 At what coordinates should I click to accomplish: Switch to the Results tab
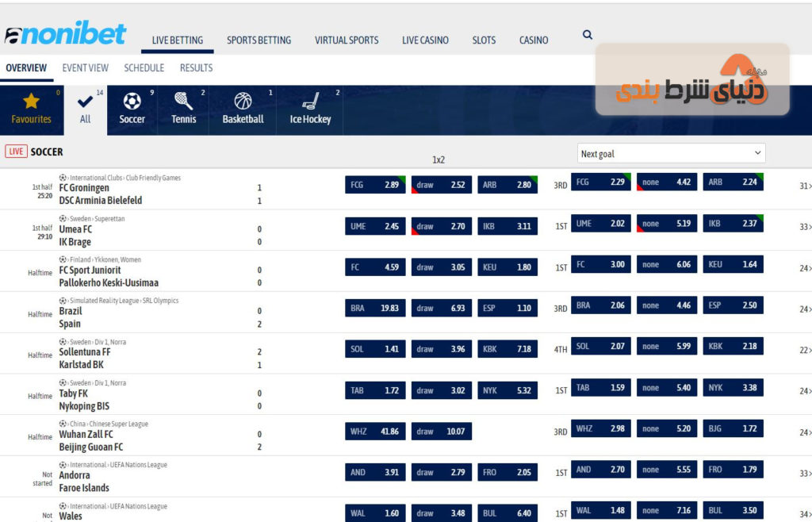click(197, 68)
